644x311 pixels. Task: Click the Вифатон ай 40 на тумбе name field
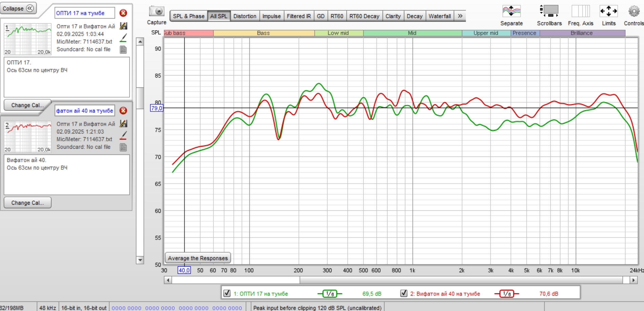click(x=85, y=110)
